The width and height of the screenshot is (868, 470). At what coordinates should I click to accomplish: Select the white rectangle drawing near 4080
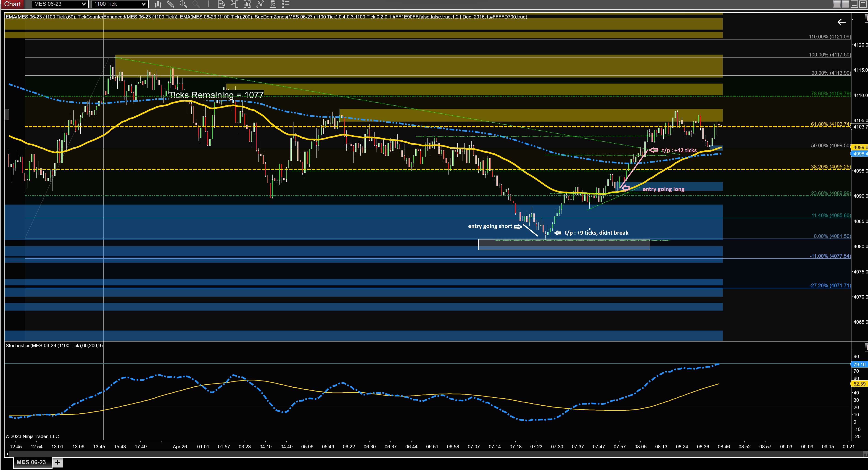(564, 245)
